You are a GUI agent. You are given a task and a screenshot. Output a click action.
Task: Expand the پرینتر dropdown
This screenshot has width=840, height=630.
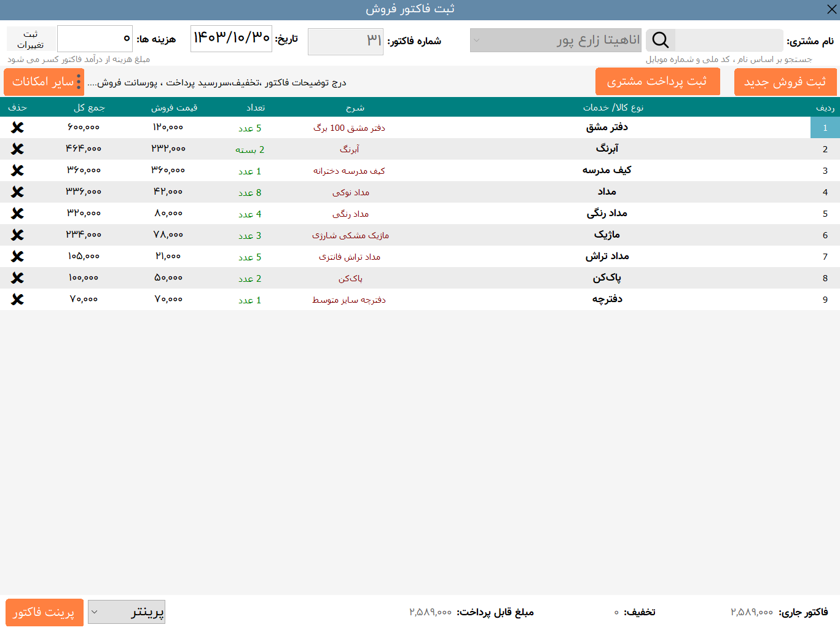coord(126,612)
